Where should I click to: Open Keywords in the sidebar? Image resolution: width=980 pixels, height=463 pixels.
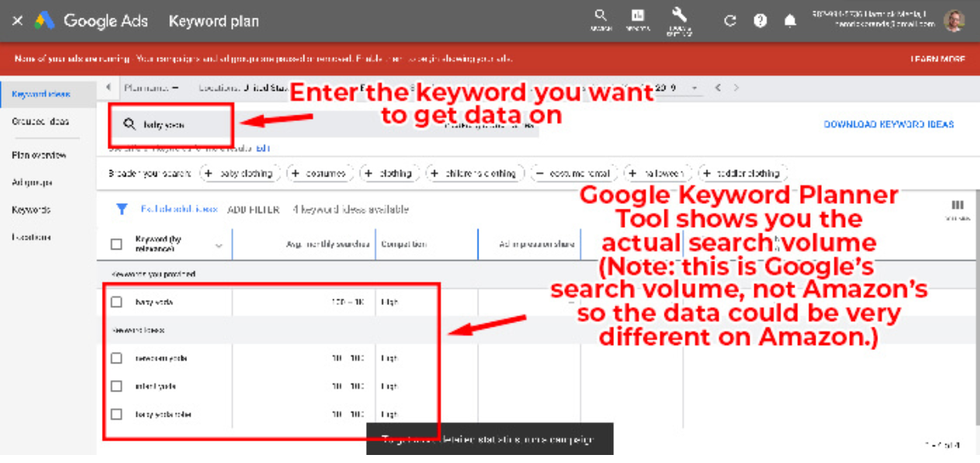pyautogui.click(x=31, y=209)
